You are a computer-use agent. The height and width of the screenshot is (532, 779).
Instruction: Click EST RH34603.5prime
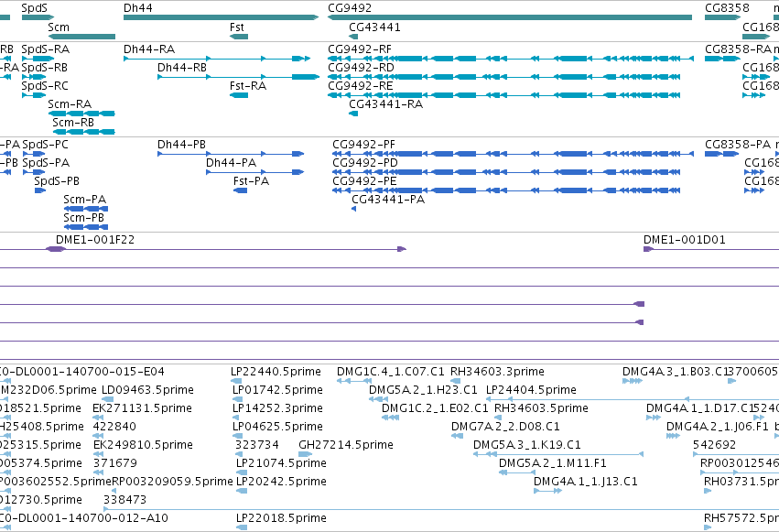coord(498,418)
